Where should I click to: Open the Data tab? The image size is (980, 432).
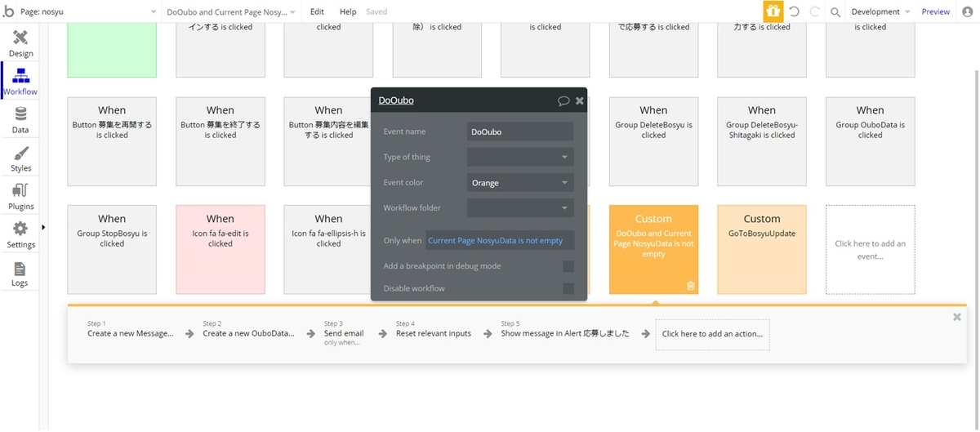pyautogui.click(x=20, y=120)
